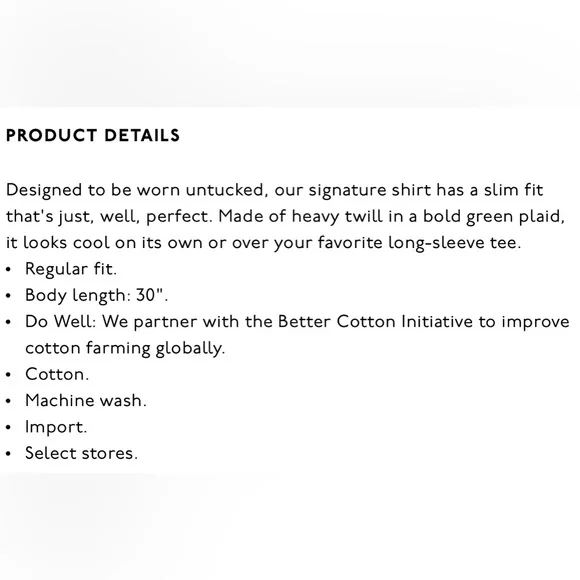Click the bullet dot before 'Select stores.'
The width and height of the screenshot is (580, 580).
[9, 454]
